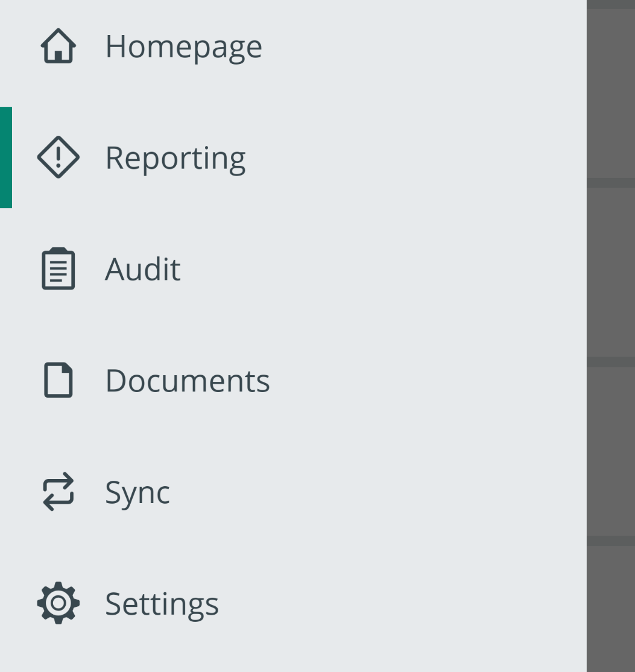Click the Reporting warning diamond icon
The image size is (635, 672).
pyautogui.click(x=58, y=157)
